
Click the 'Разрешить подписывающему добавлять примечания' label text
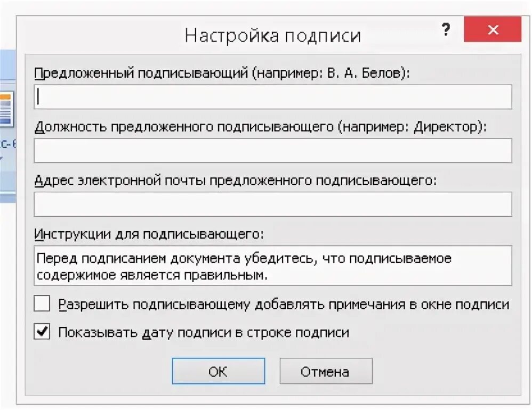[x=284, y=305]
